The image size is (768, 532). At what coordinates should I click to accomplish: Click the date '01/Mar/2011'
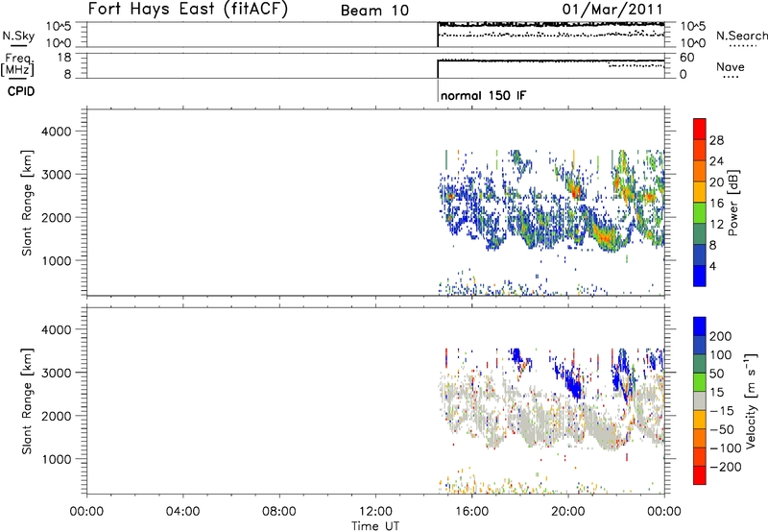click(x=612, y=10)
